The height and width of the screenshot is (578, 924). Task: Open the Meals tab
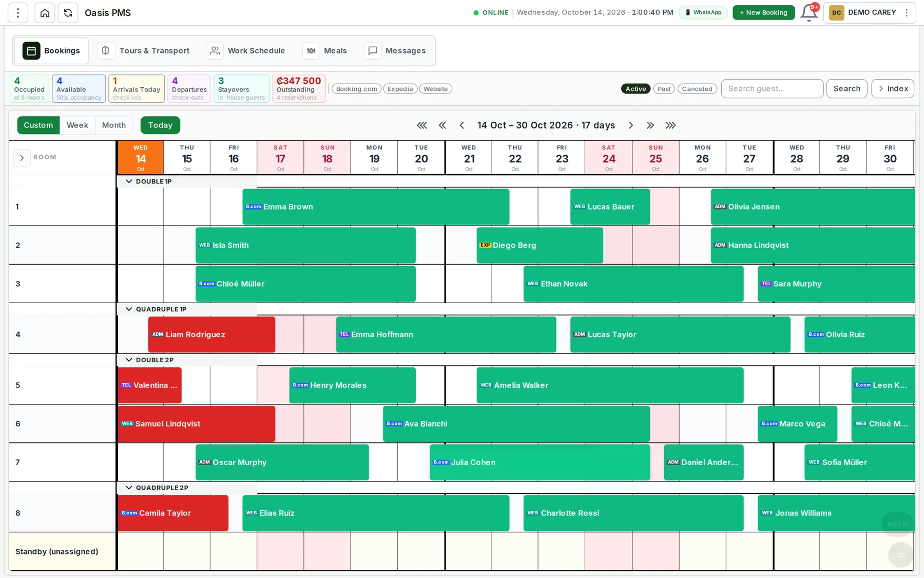pyautogui.click(x=325, y=51)
